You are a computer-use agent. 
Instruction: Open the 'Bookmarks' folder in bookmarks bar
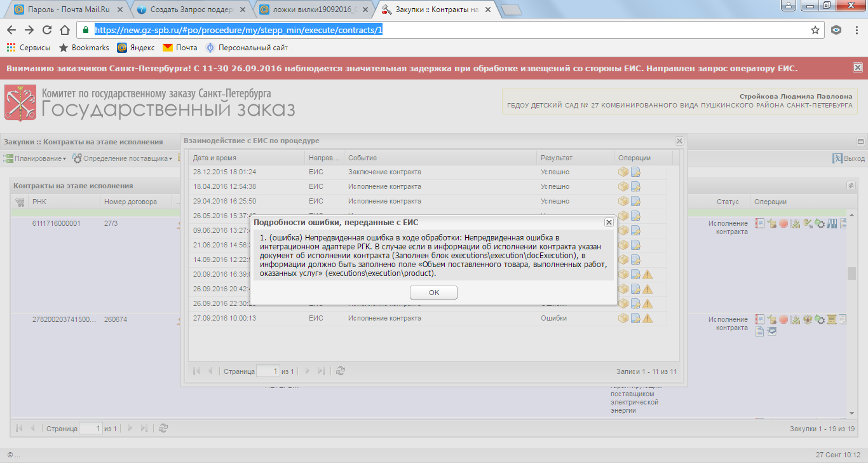pyautogui.click(x=84, y=48)
